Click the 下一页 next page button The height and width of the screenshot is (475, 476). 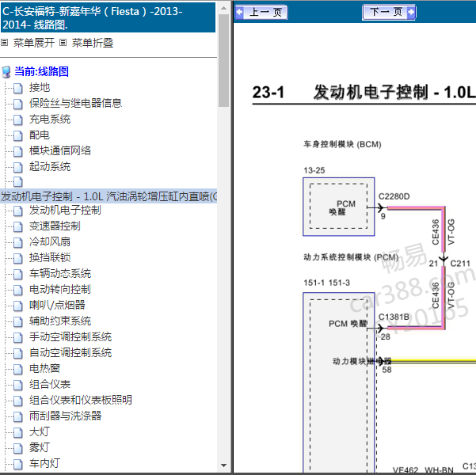tap(389, 12)
